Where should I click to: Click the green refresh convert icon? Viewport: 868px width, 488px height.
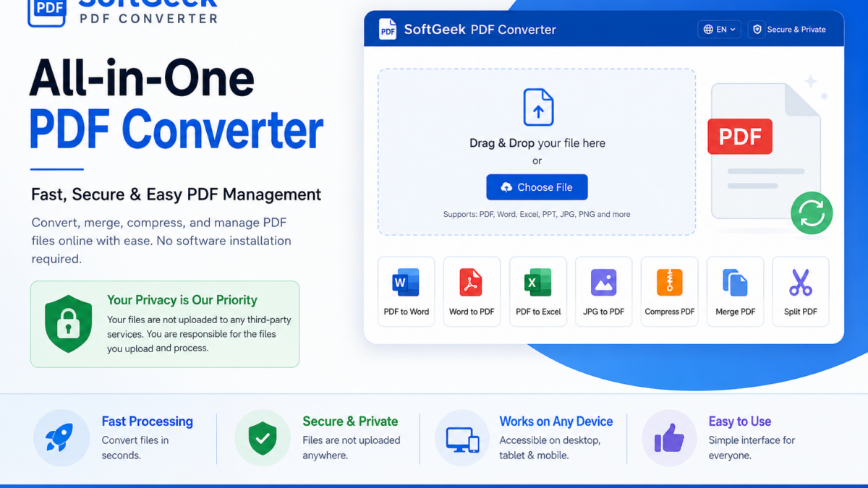(812, 213)
